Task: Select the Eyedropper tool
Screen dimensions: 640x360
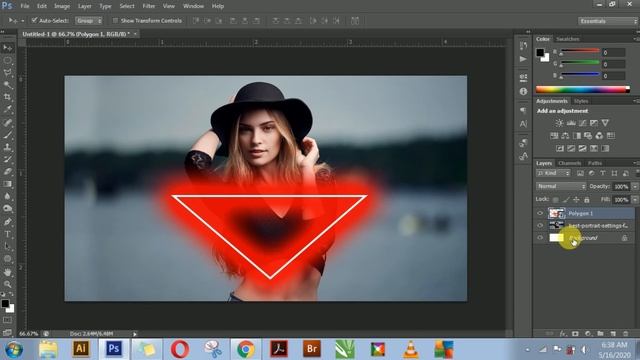Action: 7,110
